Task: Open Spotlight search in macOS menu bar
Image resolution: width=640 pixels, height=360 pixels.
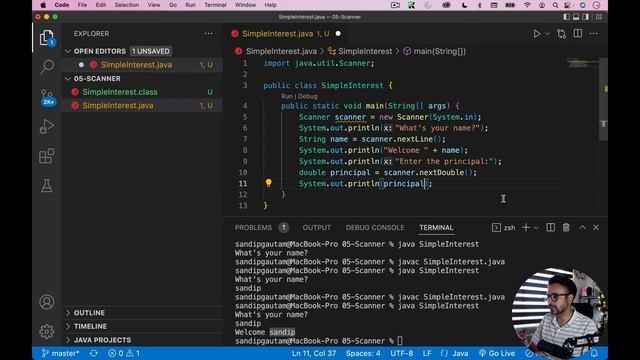Action: (x=555, y=5)
